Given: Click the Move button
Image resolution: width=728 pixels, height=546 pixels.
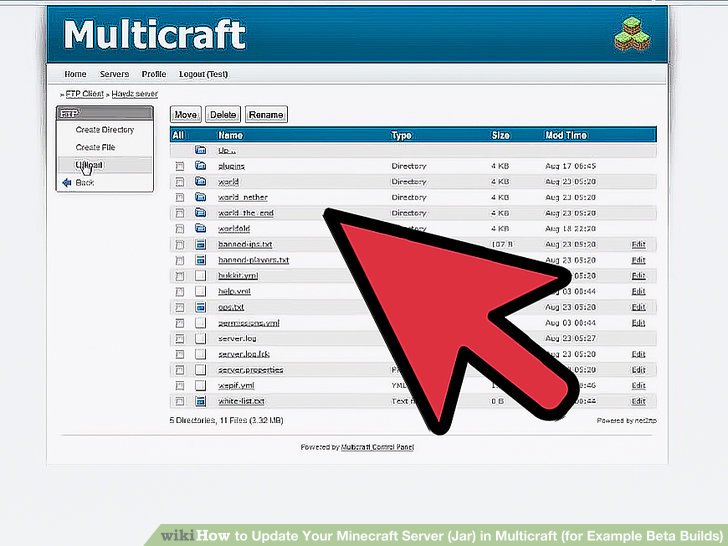Looking at the screenshot, I should (186, 114).
